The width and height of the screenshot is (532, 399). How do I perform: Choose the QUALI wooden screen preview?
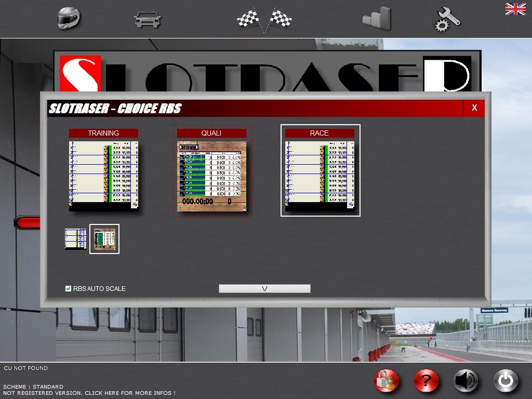click(212, 176)
